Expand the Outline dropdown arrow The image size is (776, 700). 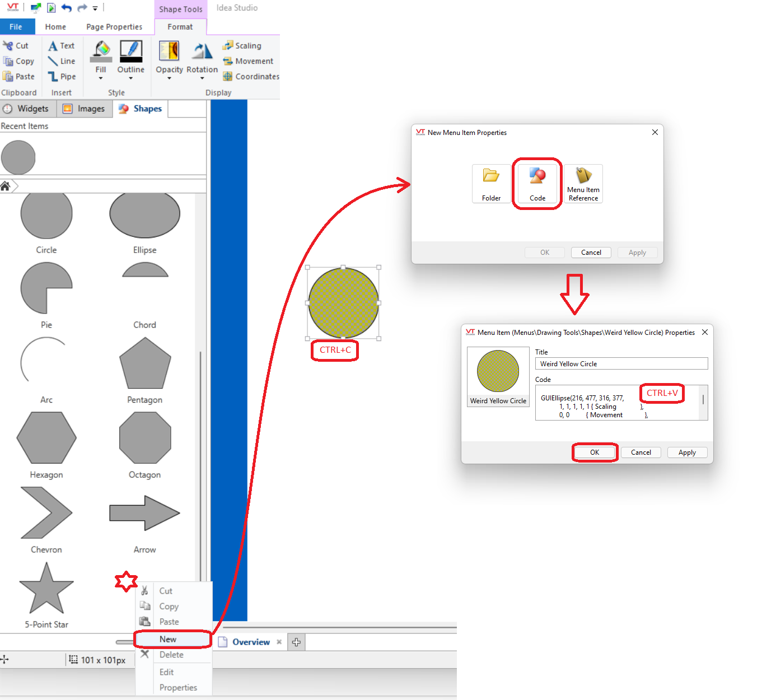click(130, 78)
